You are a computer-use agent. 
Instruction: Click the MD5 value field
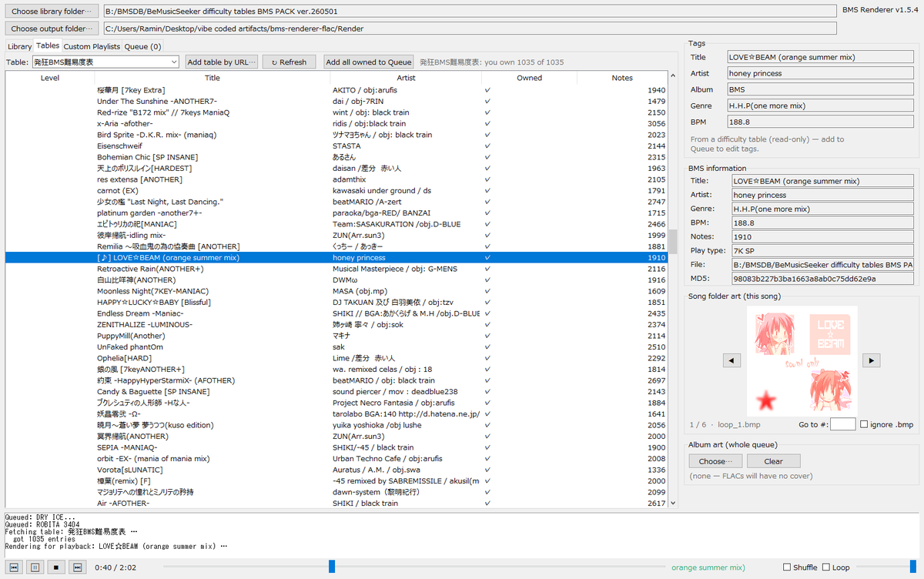pyautogui.click(x=822, y=278)
